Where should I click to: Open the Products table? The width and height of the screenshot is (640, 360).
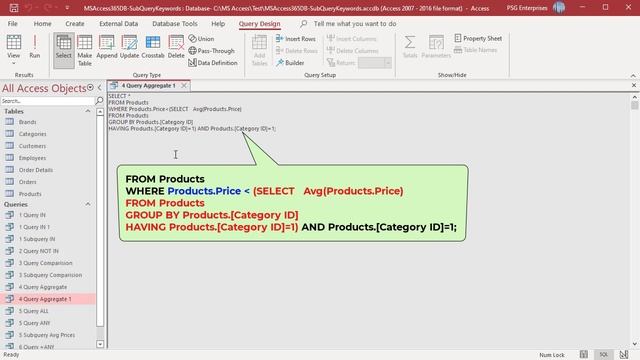coord(30,194)
